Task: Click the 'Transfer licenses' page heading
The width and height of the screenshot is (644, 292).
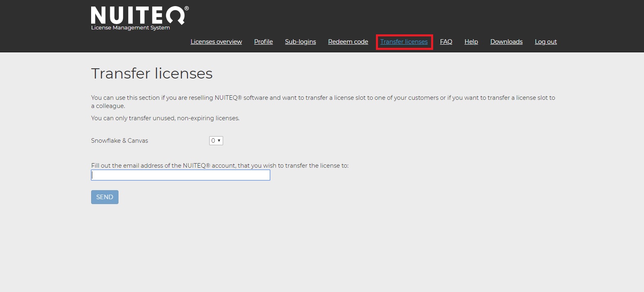Action: tap(152, 74)
